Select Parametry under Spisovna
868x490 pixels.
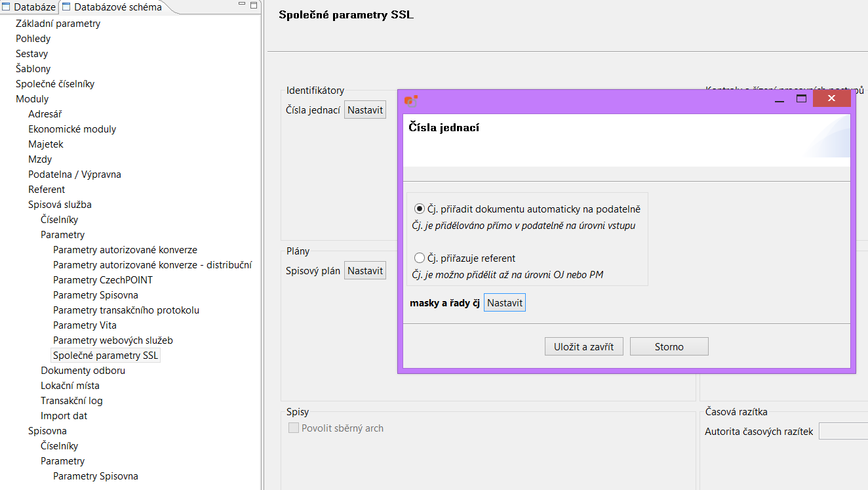[62, 461]
